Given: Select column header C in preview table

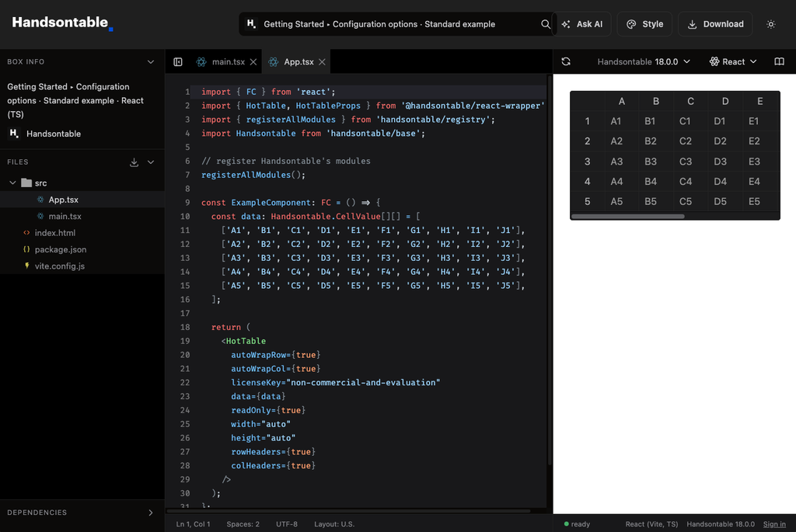Looking at the screenshot, I should 690,102.
